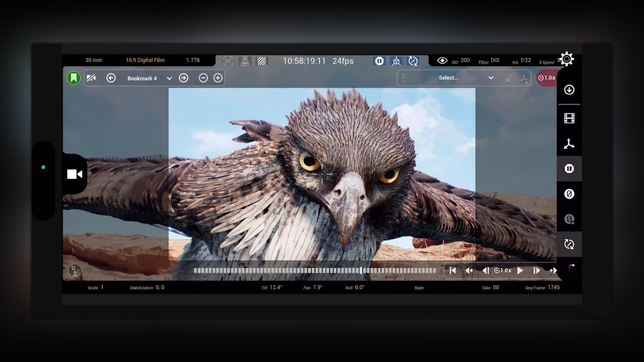Click the 16:9 Digital Film format label
The width and height of the screenshot is (644, 362).
[x=145, y=60]
